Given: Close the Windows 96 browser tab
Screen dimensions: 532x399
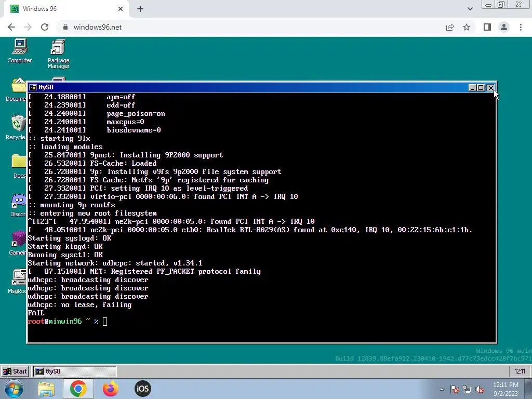Looking at the screenshot, I should 121,9.
